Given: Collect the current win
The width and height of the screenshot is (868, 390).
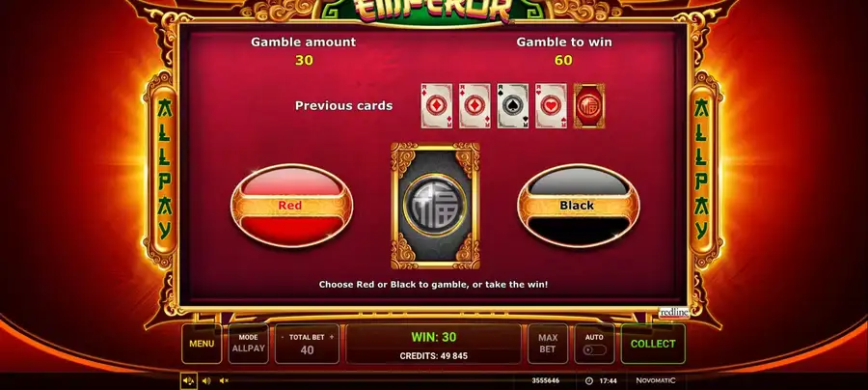Looking at the screenshot, I should click(x=653, y=344).
